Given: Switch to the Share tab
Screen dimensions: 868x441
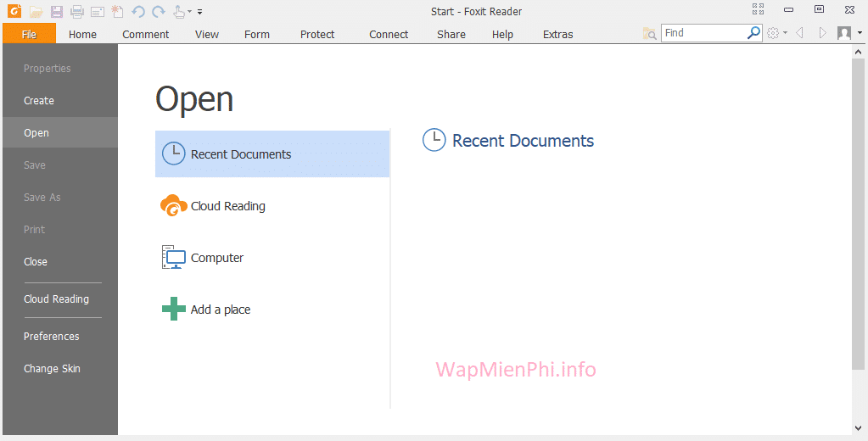Looking at the screenshot, I should coord(451,34).
